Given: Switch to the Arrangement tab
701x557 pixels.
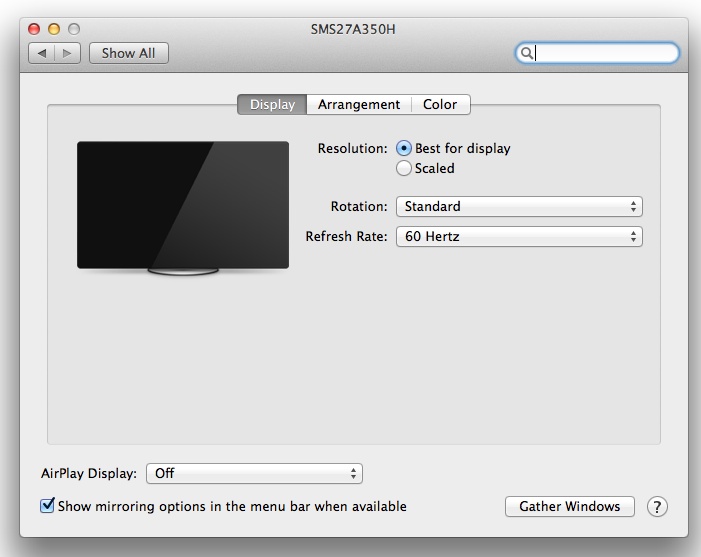Looking at the screenshot, I should (358, 105).
